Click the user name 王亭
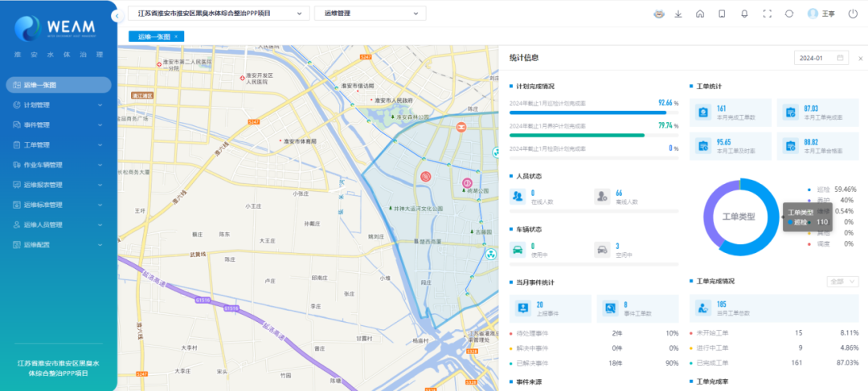Screen dimensions: 868x391 pyautogui.click(x=828, y=14)
